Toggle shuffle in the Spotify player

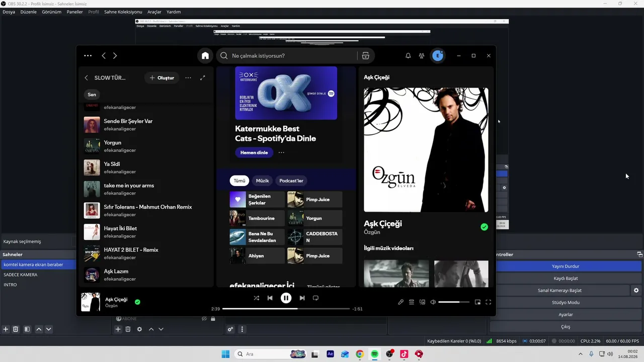pyautogui.click(x=257, y=298)
